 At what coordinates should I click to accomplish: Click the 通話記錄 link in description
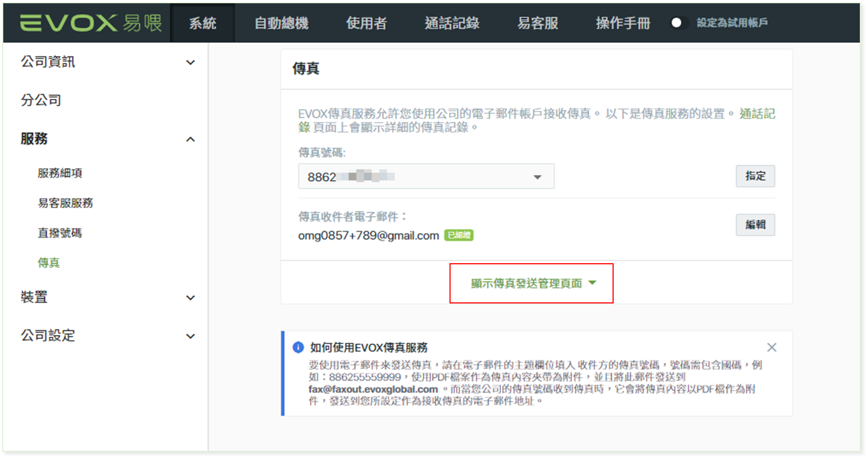757,114
